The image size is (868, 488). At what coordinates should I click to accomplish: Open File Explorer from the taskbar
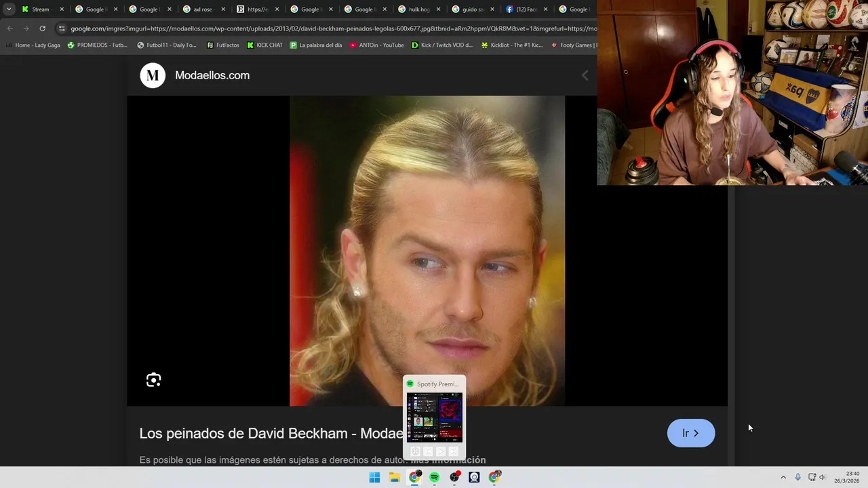pos(394,477)
